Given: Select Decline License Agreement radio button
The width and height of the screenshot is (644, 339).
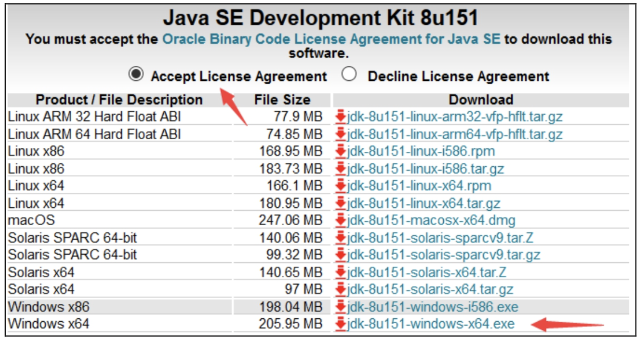Looking at the screenshot, I should tap(349, 74).
